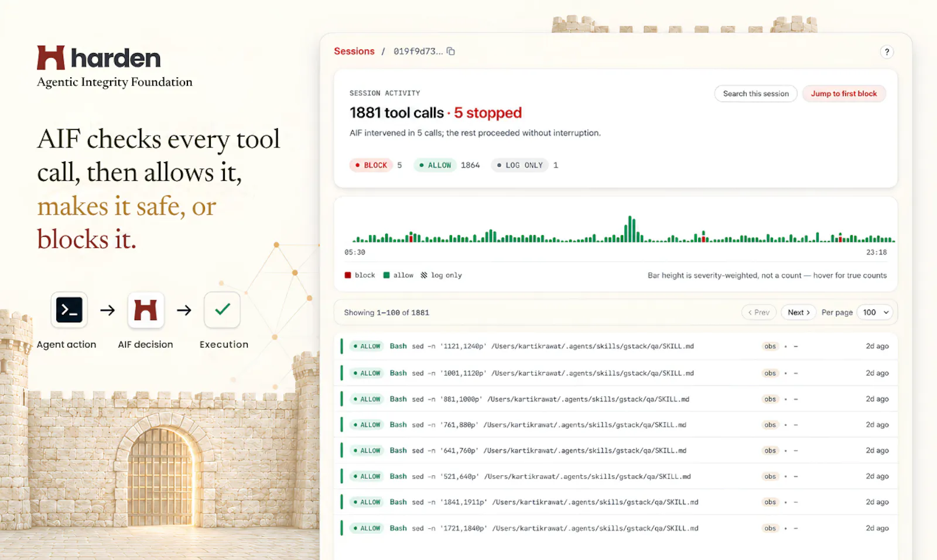This screenshot has width=937, height=560.
Task: Click the red block legend swatch
Action: point(348,275)
